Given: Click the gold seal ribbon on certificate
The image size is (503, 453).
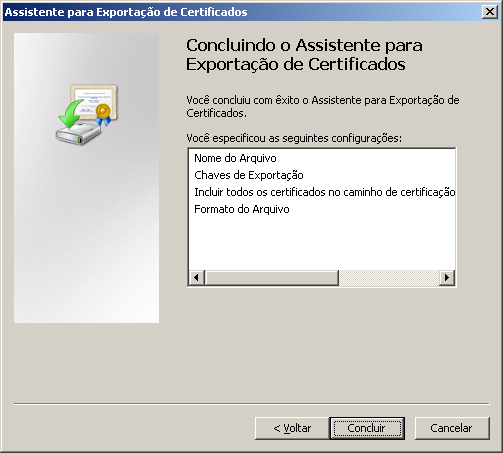Looking at the screenshot, I should tap(103, 115).
